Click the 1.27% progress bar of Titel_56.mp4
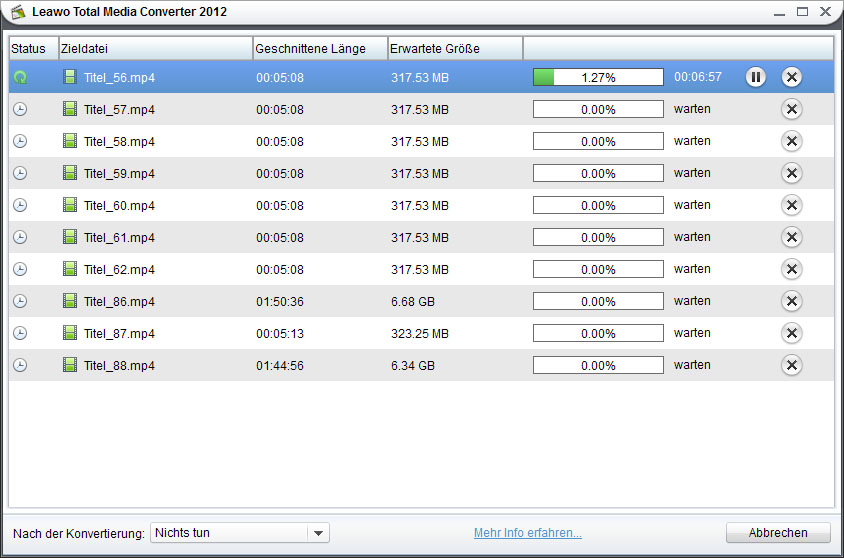 (x=598, y=77)
